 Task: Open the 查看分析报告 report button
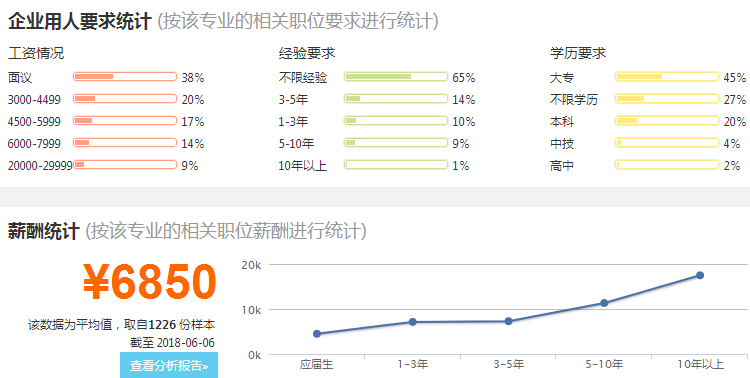(x=169, y=366)
